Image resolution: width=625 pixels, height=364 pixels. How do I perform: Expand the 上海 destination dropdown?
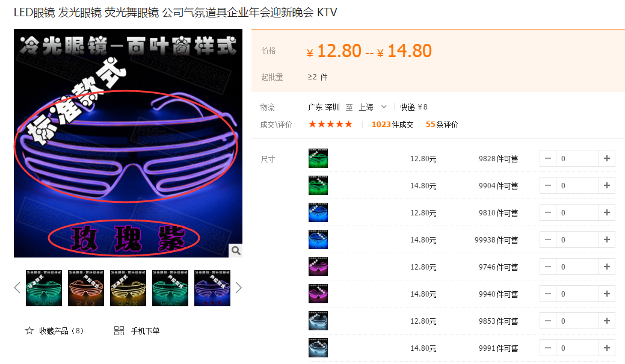pyautogui.click(x=383, y=107)
